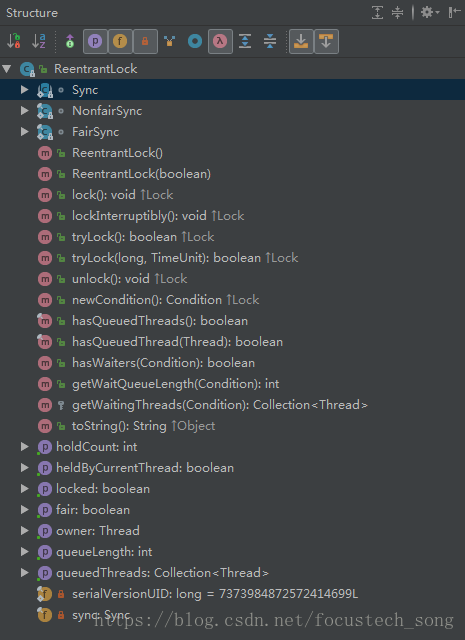Screen dimensions: 465x640
Task: Expand the queuedThreads property node
Action: [x=24, y=573]
